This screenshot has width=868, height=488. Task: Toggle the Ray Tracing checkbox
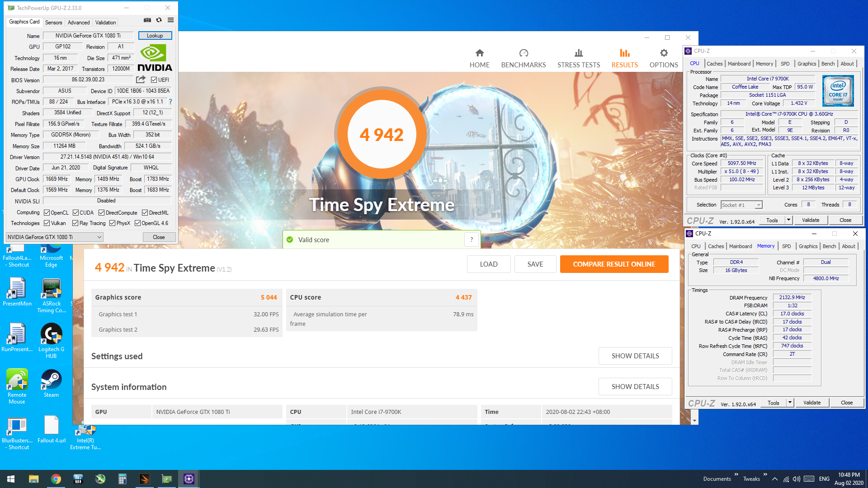coord(75,223)
